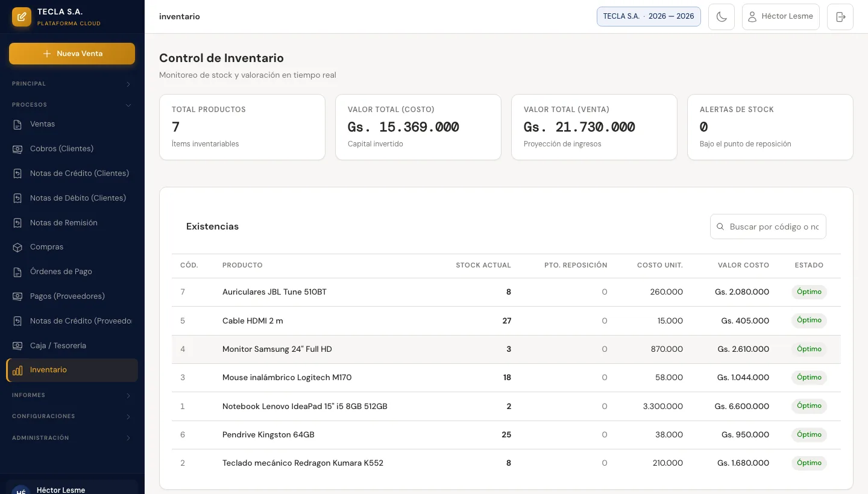Open Compras menu item

point(72,247)
